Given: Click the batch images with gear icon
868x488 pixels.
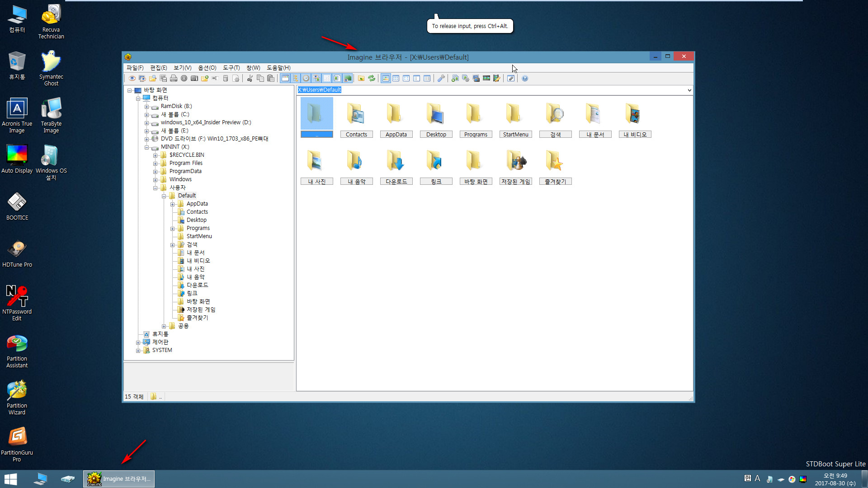Looking at the screenshot, I should pyautogui.click(x=466, y=78).
